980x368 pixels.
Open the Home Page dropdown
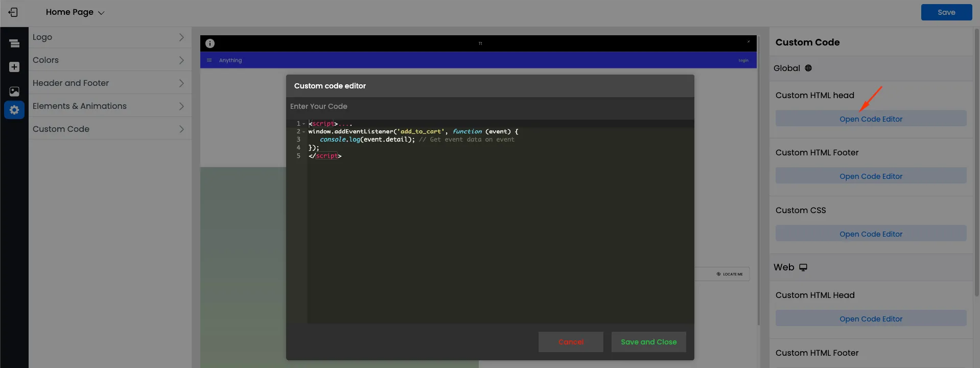tap(75, 12)
